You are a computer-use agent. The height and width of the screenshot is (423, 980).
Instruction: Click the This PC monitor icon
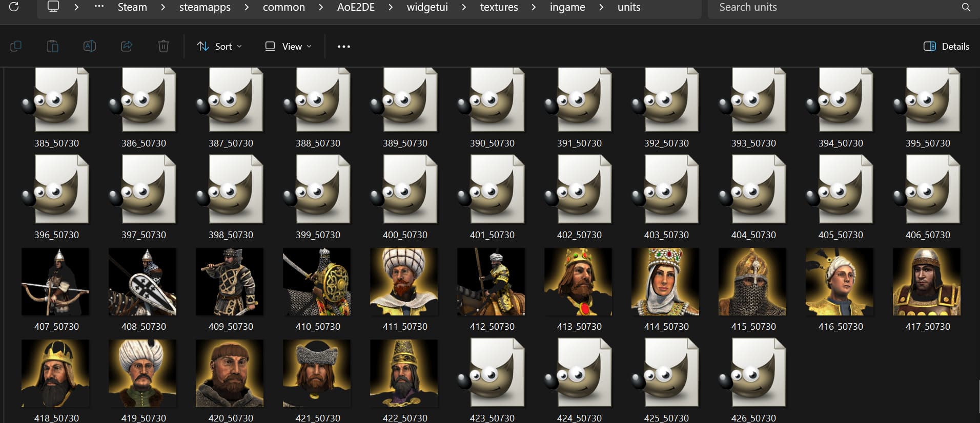53,7
